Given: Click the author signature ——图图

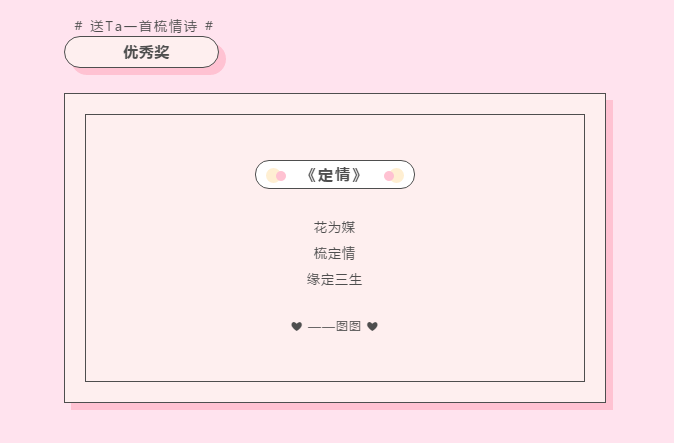Looking at the screenshot, I should coord(334,326).
